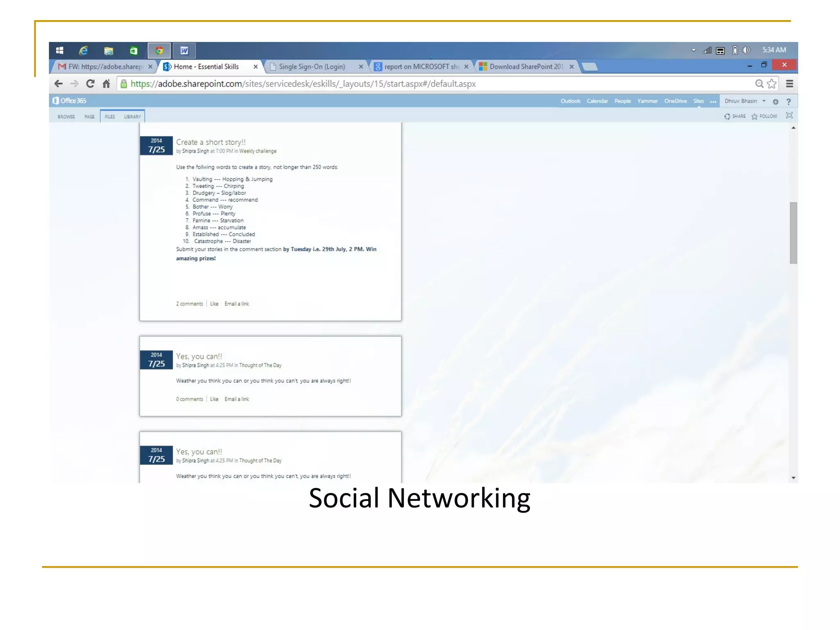Click the Office 365 logo
840x630 pixels.
coord(69,100)
